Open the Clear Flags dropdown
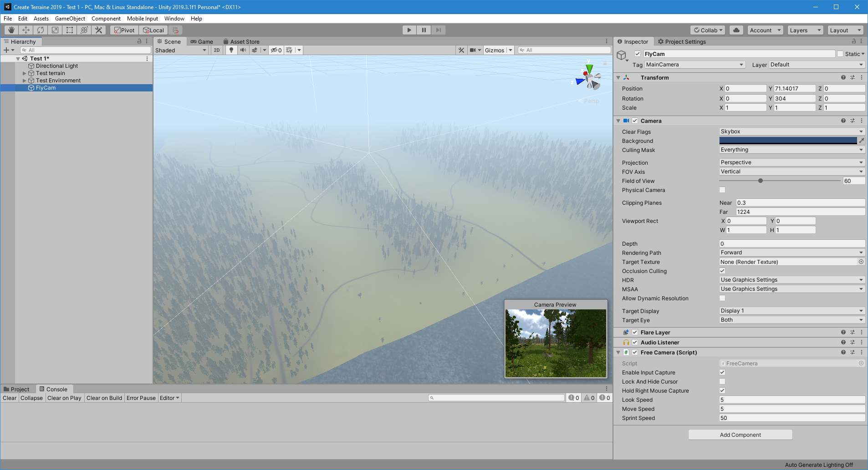The width and height of the screenshot is (868, 470). click(x=792, y=131)
